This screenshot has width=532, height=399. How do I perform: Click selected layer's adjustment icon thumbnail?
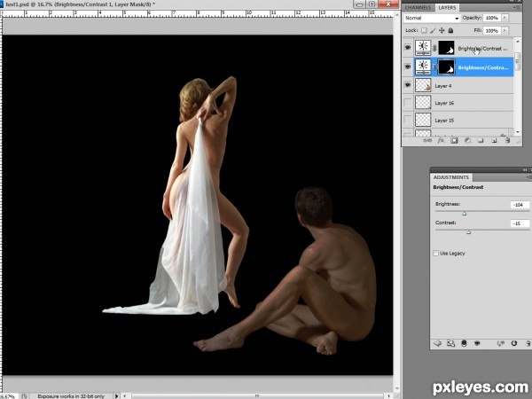tap(423, 66)
